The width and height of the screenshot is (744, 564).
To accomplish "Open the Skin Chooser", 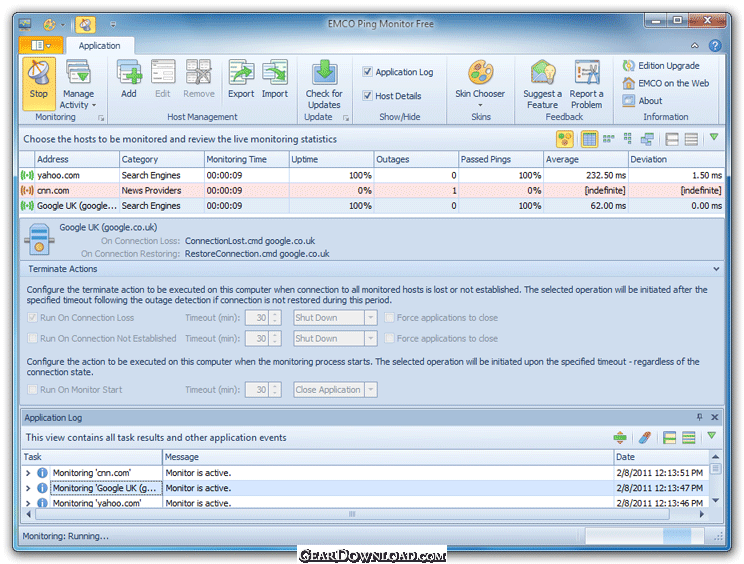I will [480, 83].
